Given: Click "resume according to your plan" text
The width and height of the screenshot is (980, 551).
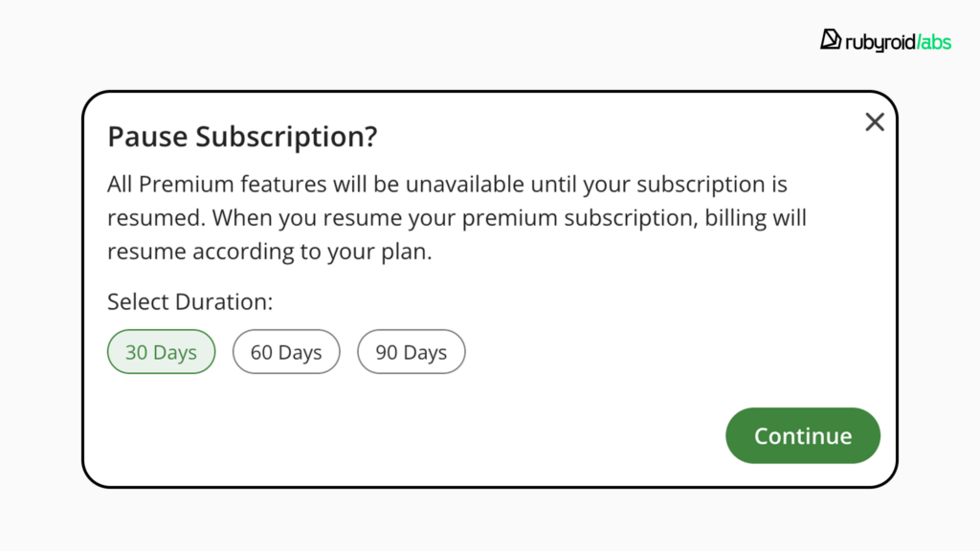Looking at the screenshot, I should pos(269,253).
